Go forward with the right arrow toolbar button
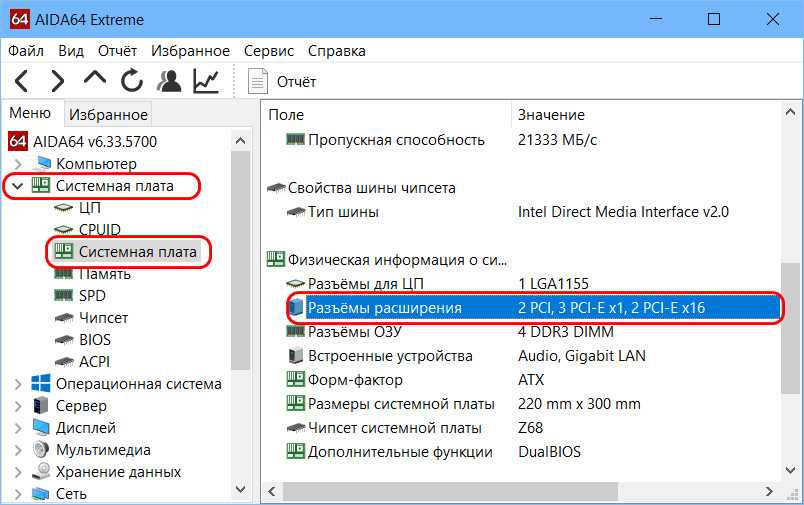Image resolution: width=804 pixels, height=505 pixels. (x=57, y=81)
